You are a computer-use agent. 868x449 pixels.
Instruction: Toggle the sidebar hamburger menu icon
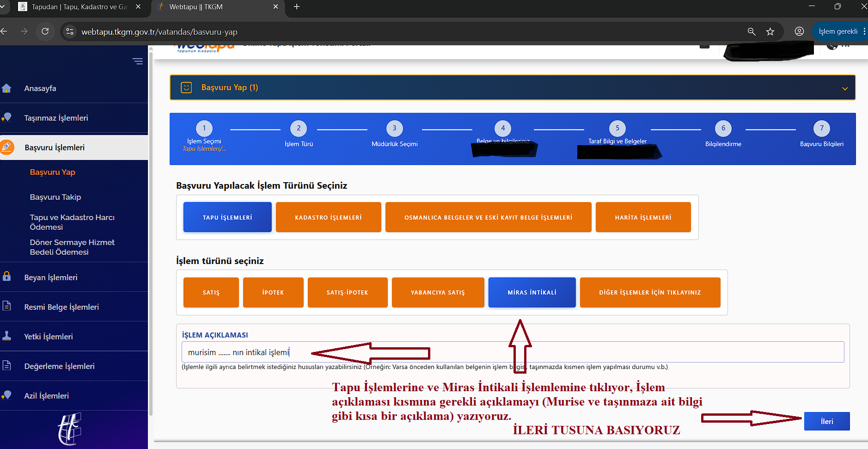pos(137,61)
